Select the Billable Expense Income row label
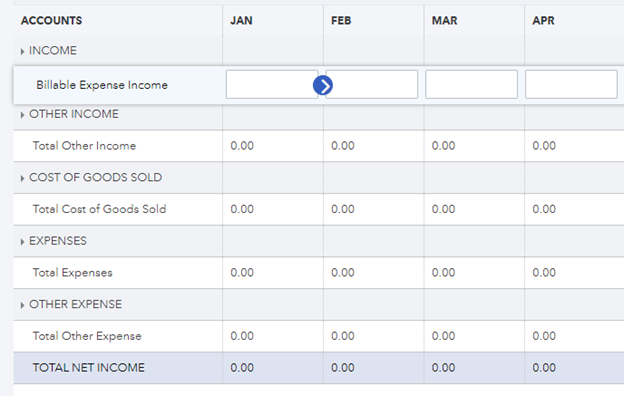This screenshot has width=624, height=396. (102, 85)
